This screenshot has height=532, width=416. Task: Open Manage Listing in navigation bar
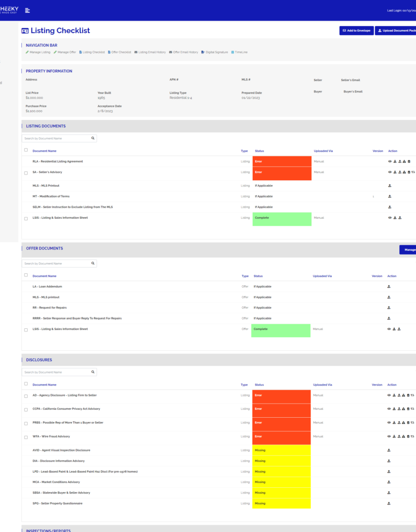click(x=38, y=52)
